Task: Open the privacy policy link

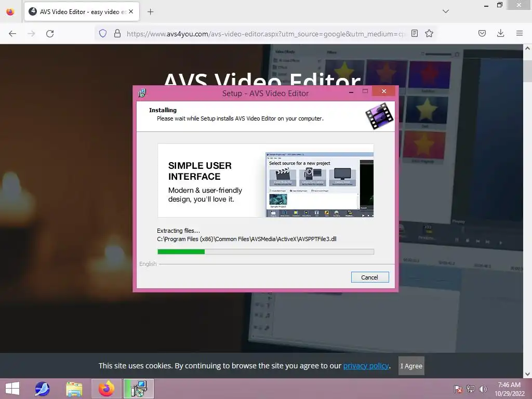Action: (366, 366)
